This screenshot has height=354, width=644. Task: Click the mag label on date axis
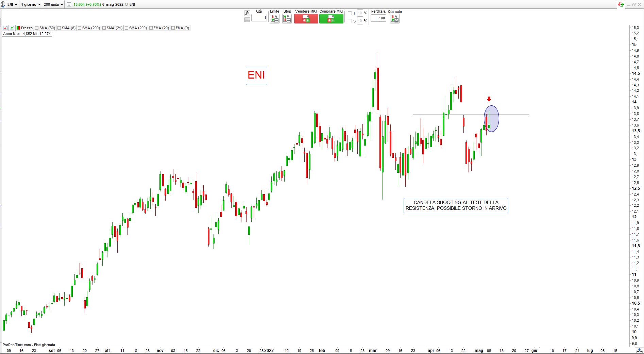pyautogui.click(x=479, y=351)
